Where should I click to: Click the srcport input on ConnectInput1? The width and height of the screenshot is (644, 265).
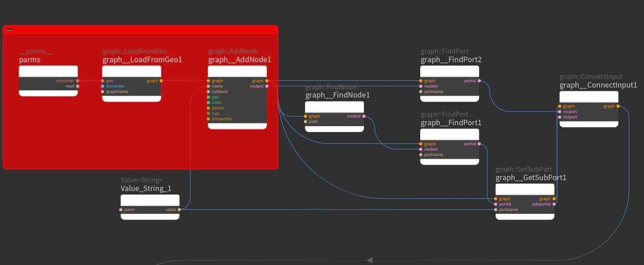(x=560, y=112)
